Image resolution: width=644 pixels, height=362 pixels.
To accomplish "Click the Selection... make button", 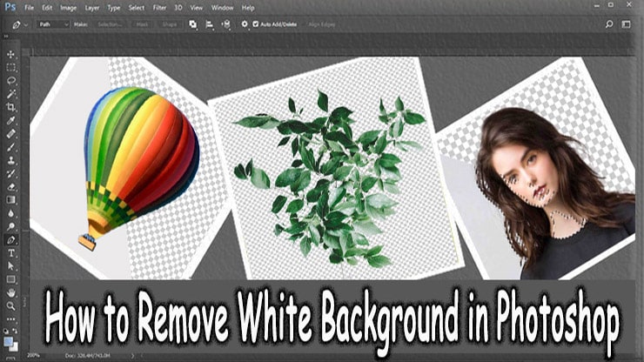I will pos(110,24).
